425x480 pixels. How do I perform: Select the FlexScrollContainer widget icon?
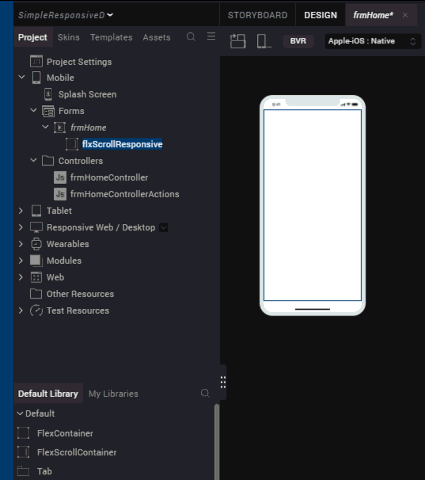click(23, 452)
